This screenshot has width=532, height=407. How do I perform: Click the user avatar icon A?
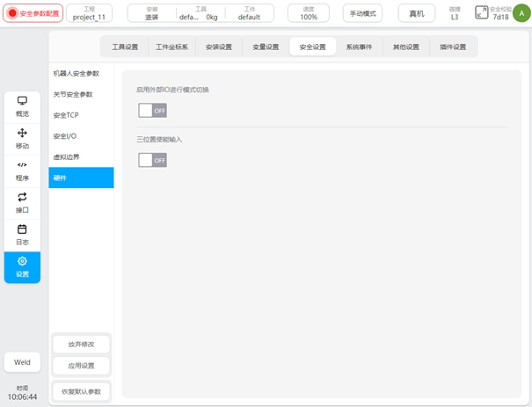[x=519, y=13]
